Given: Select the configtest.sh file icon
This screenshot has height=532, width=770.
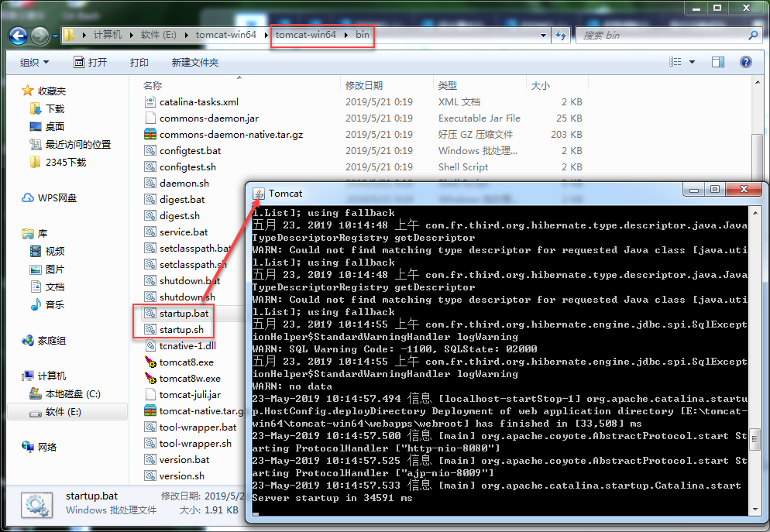Looking at the screenshot, I should [150, 166].
